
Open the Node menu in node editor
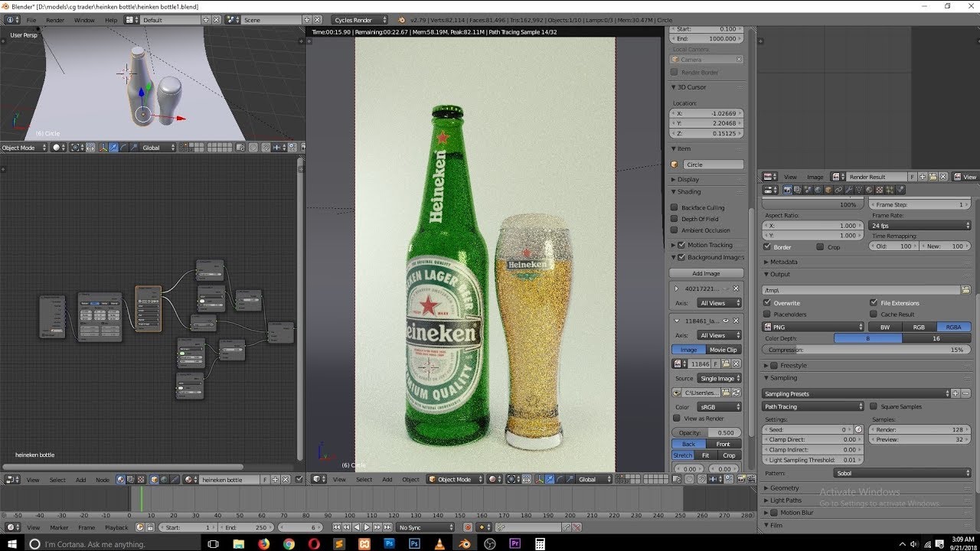103,480
